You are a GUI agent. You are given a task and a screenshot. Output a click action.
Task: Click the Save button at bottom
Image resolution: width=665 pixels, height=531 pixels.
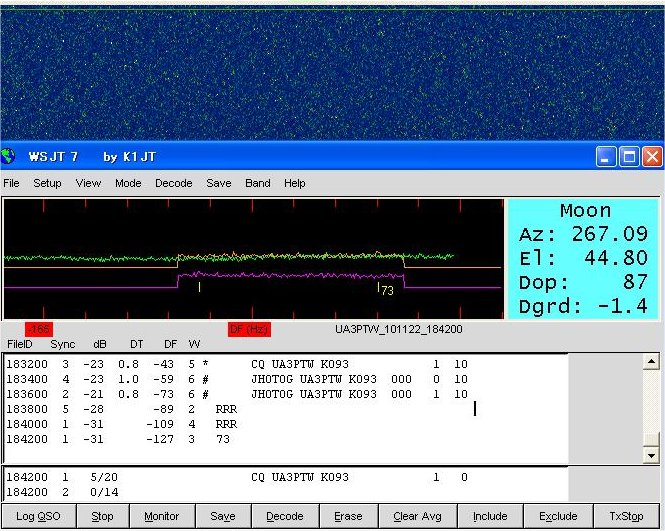click(223, 516)
